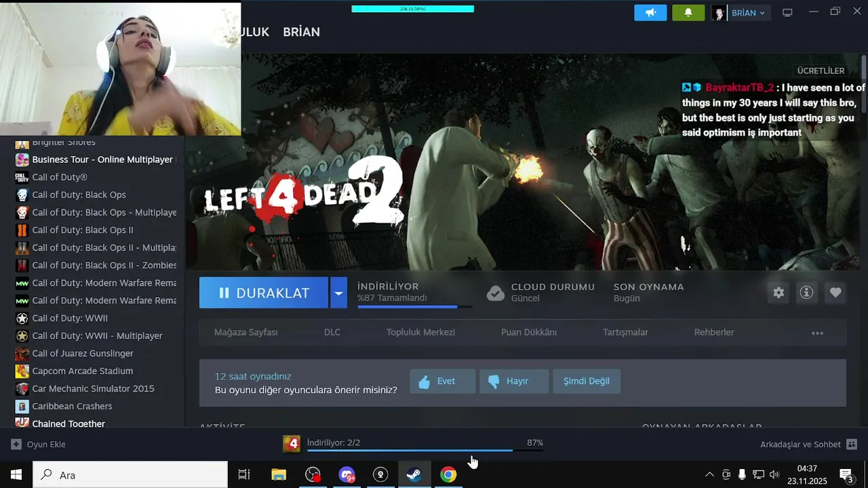Click Call of Duty: WWII game icon
Image resolution: width=868 pixels, height=488 pixels.
coord(22,319)
